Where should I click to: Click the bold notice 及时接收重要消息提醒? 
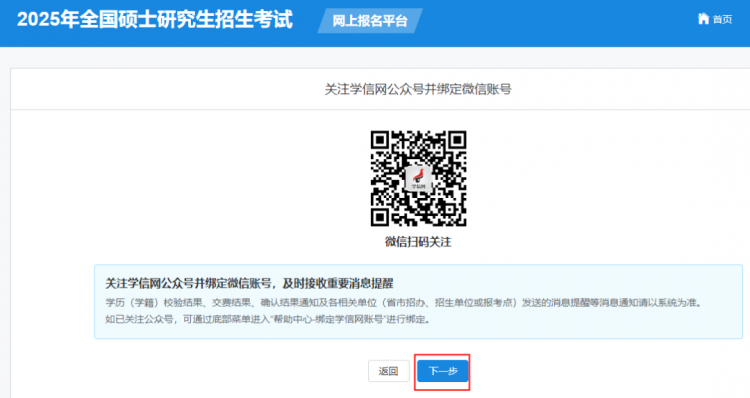[x=338, y=284]
